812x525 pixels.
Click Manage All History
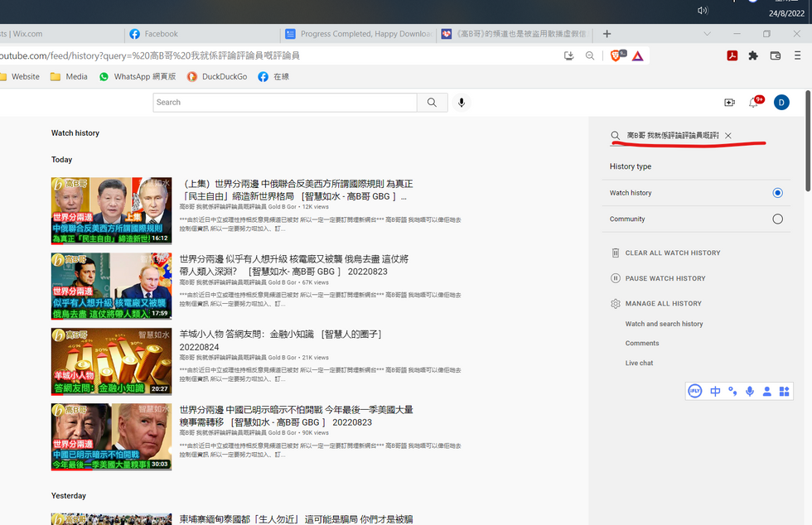pos(664,303)
